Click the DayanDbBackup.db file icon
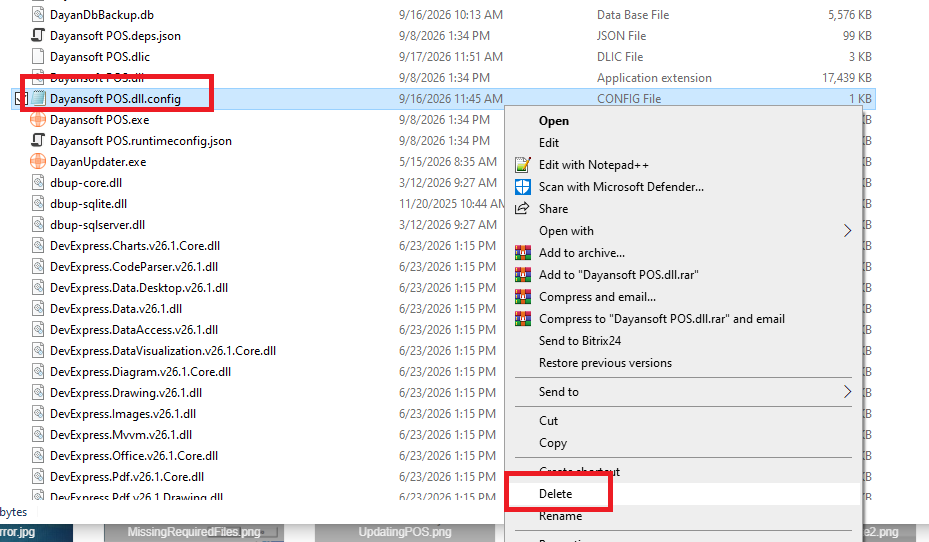The width and height of the screenshot is (929, 542). coord(38,15)
